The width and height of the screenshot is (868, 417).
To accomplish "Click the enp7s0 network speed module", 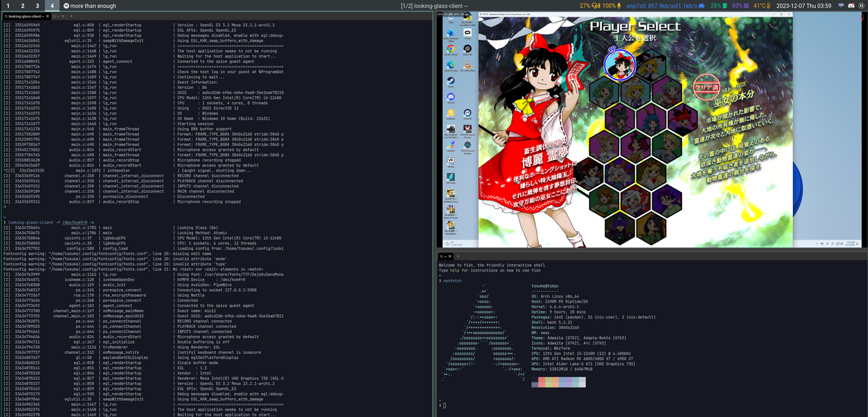I will 665,6.
